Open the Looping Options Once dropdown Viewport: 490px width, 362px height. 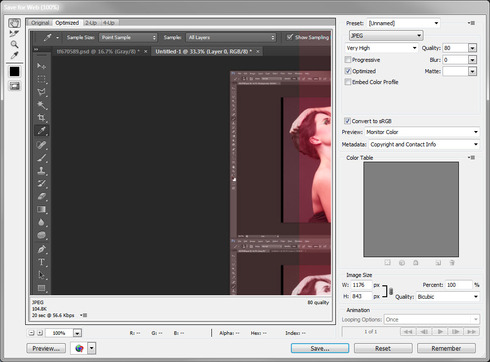[432, 319]
